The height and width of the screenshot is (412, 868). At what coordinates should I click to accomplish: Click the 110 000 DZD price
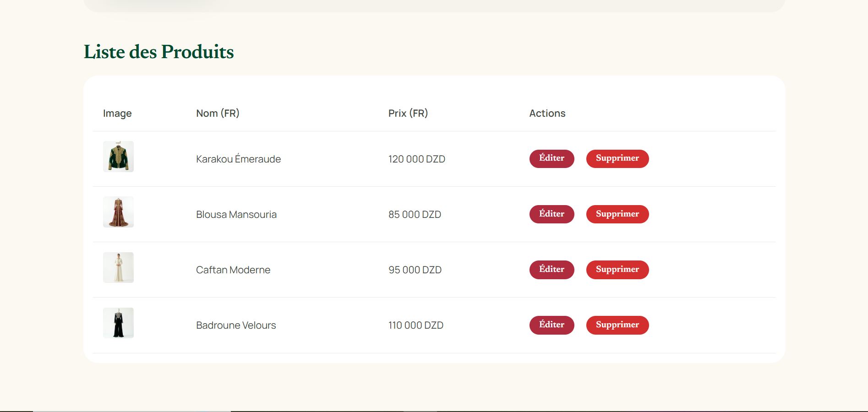[416, 325]
